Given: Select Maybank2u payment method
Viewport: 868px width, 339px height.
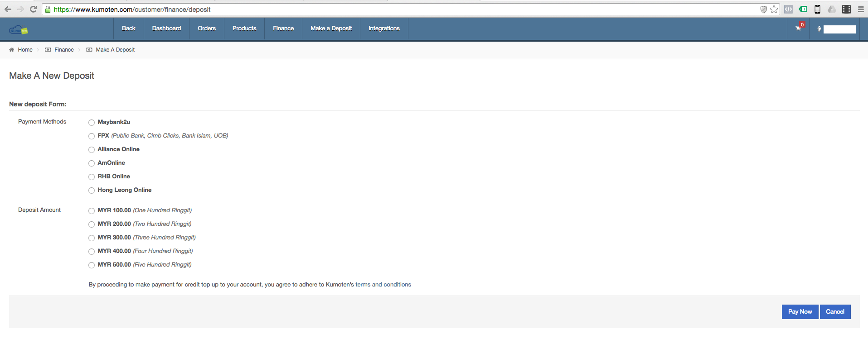Looking at the screenshot, I should [92, 123].
